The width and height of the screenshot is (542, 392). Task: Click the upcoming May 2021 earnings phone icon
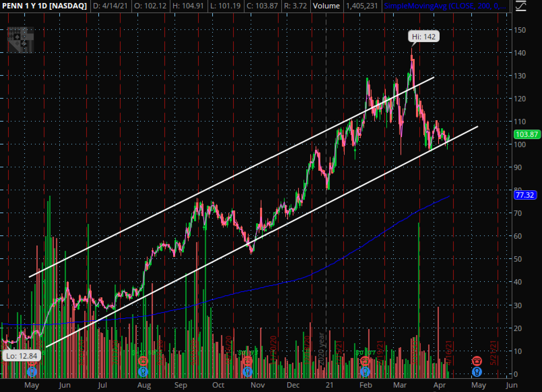pyautogui.click(x=477, y=361)
